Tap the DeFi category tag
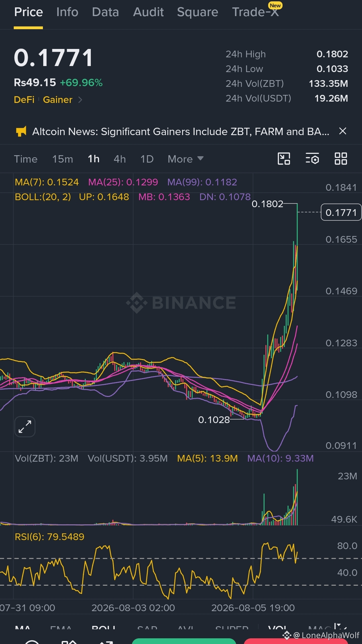Viewport: 362px width, 644px height. click(x=24, y=100)
